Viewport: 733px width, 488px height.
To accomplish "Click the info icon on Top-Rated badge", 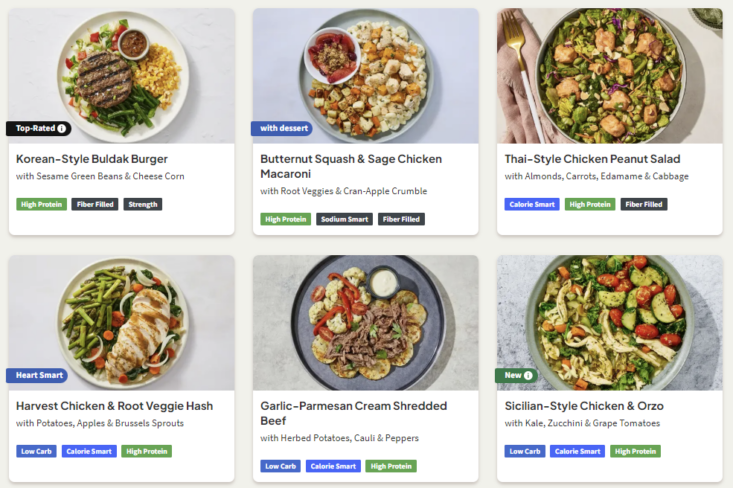I will (61, 129).
